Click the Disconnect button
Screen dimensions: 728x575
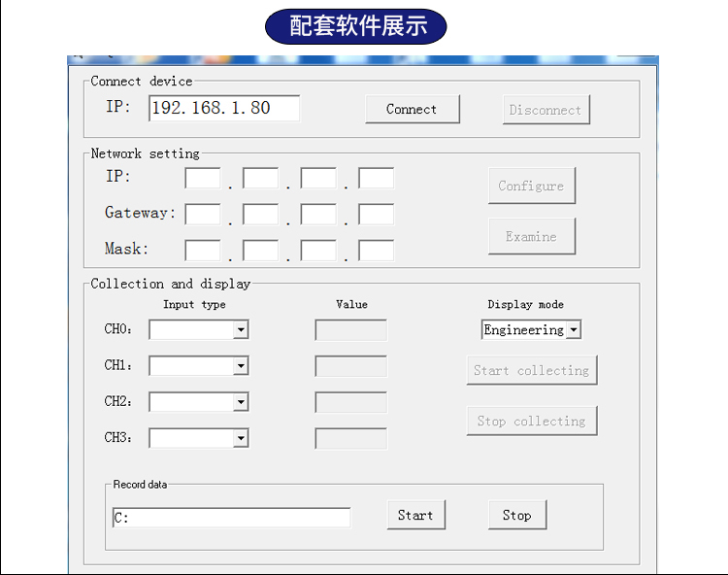(x=546, y=110)
